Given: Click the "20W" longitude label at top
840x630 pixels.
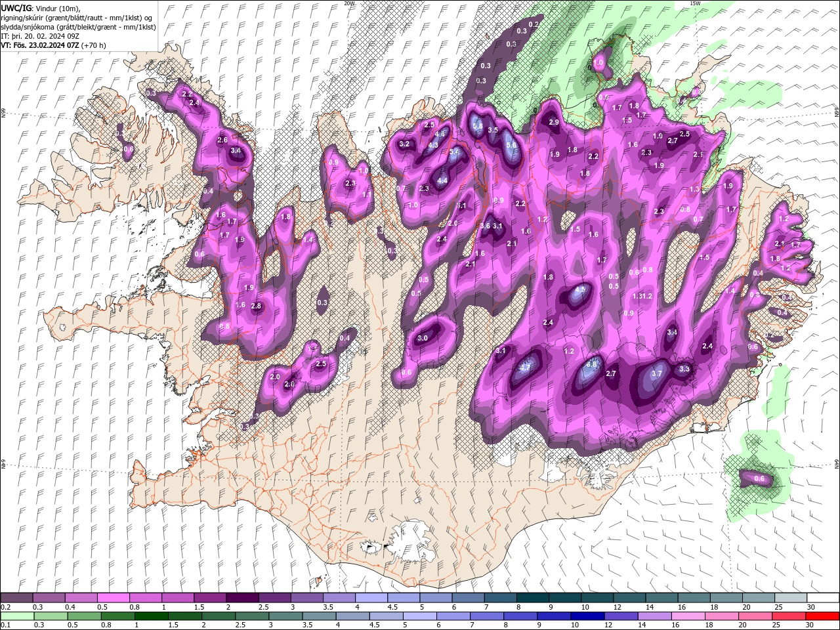Looking at the screenshot, I should click(349, 3).
